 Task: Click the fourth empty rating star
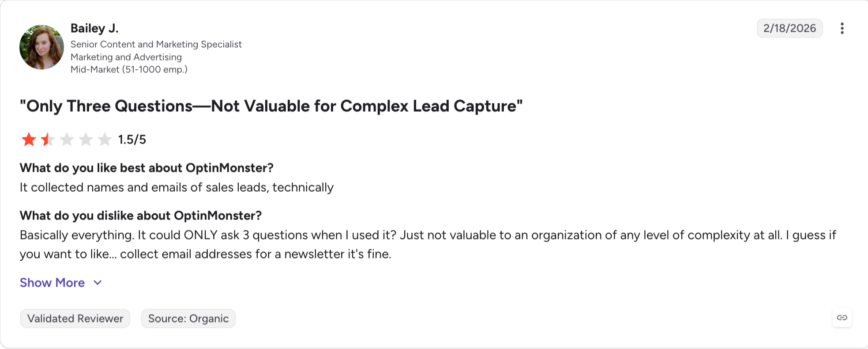86,140
